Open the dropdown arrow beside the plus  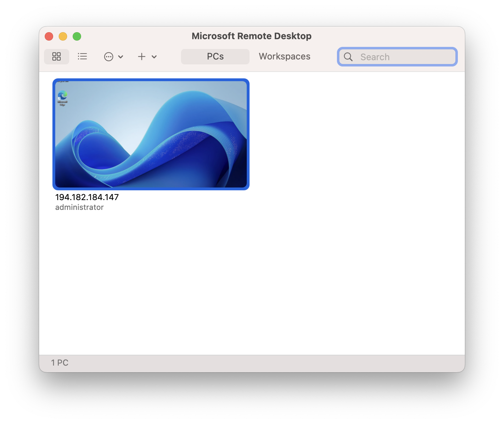(x=154, y=57)
